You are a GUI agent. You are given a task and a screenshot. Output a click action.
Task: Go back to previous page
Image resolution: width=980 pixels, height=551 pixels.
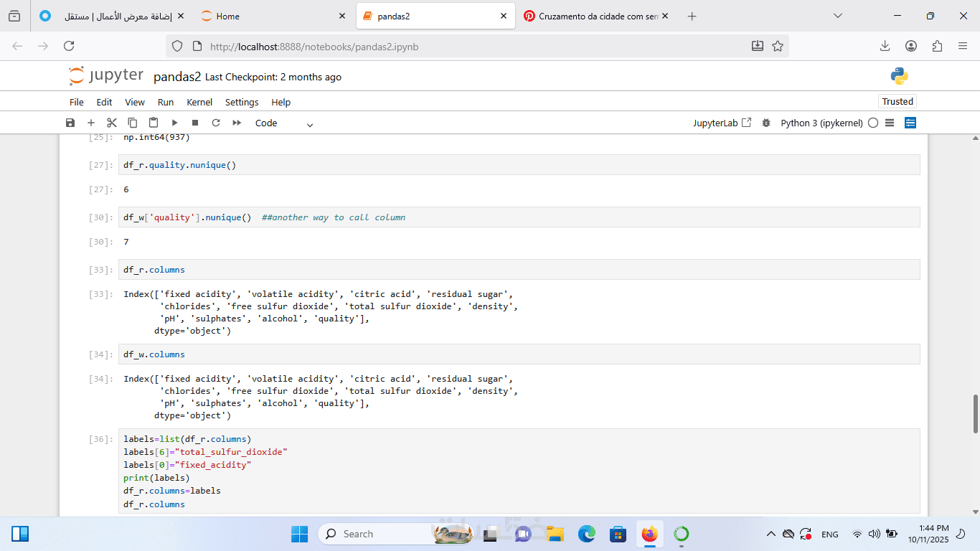coord(17,46)
